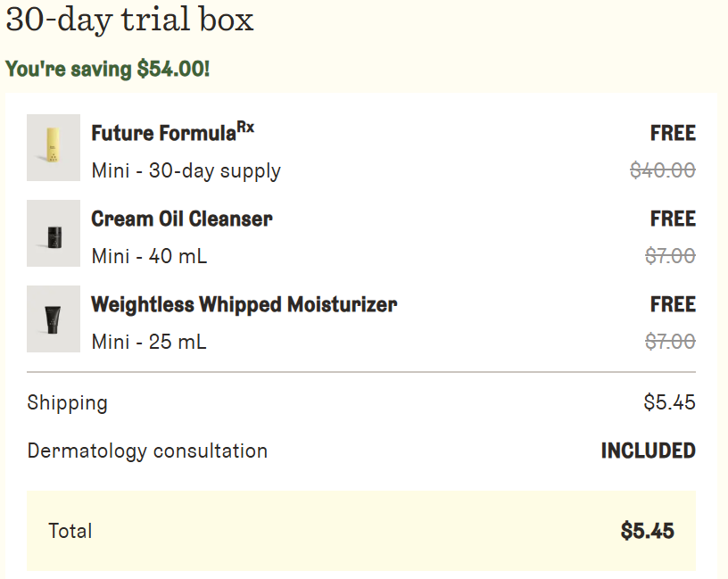The height and width of the screenshot is (579, 728).
Task: Click the $5.45 shipping cost
Action: click(669, 402)
